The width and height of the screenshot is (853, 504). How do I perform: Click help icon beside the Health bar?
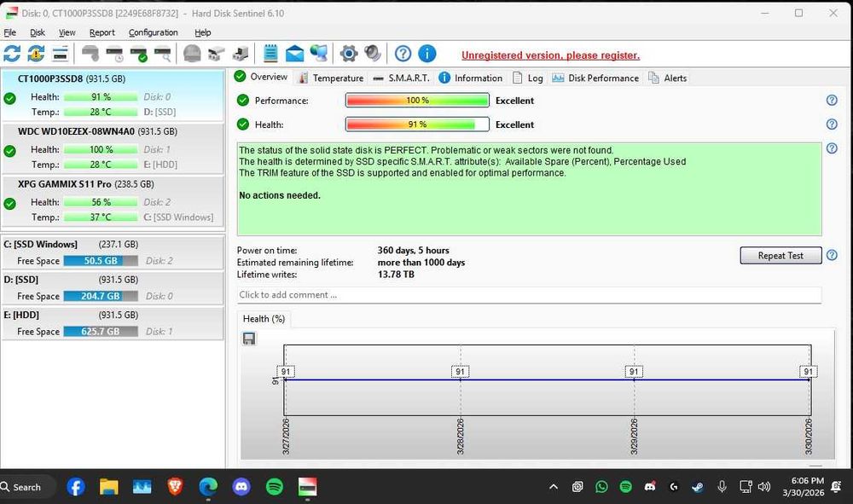(x=832, y=124)
